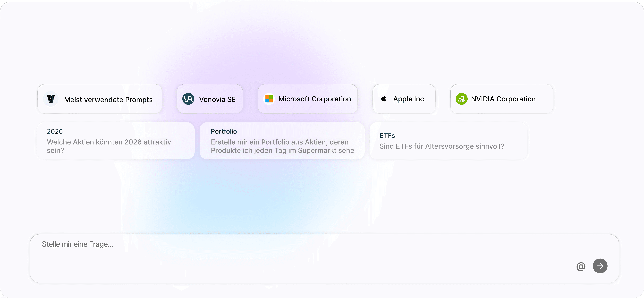Click the Apple logo icon
The height and width of the screenshot is (298, 644).
[x=383, y=99]
